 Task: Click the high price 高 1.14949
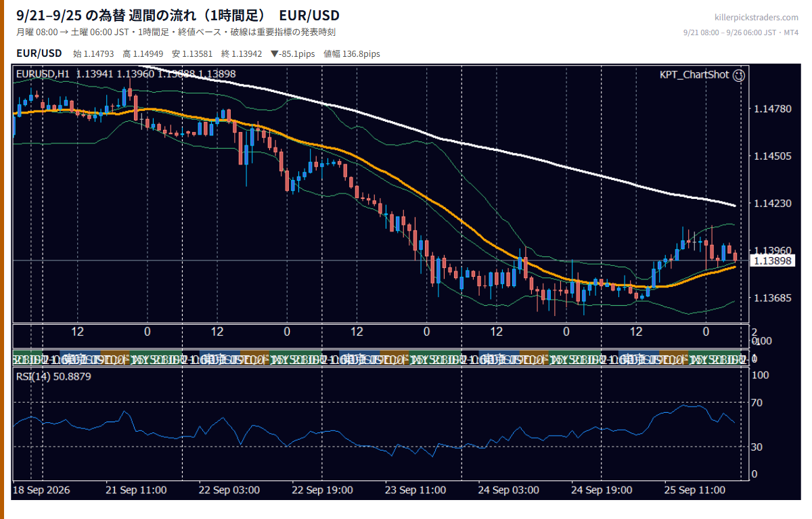pyautogui.click(x=143, y=53)
